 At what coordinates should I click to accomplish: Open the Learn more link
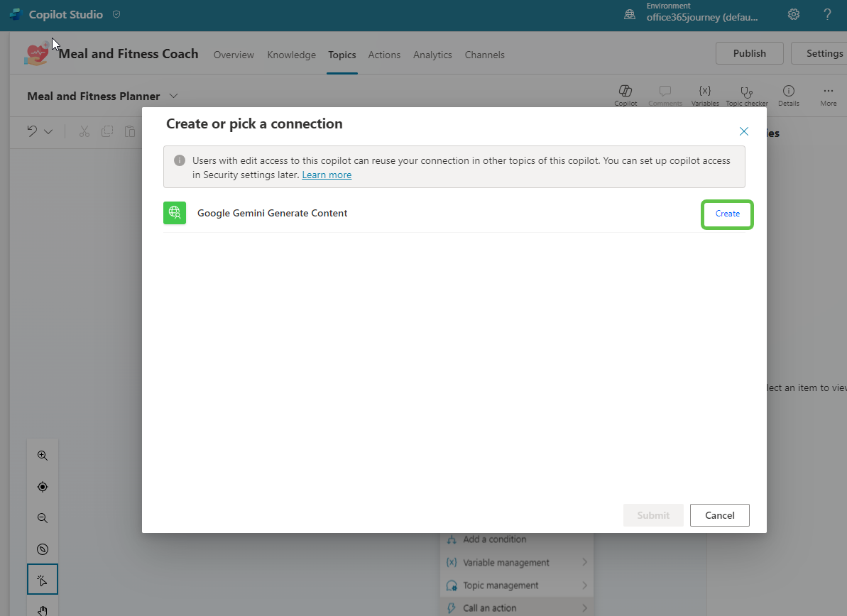(327, 175)
